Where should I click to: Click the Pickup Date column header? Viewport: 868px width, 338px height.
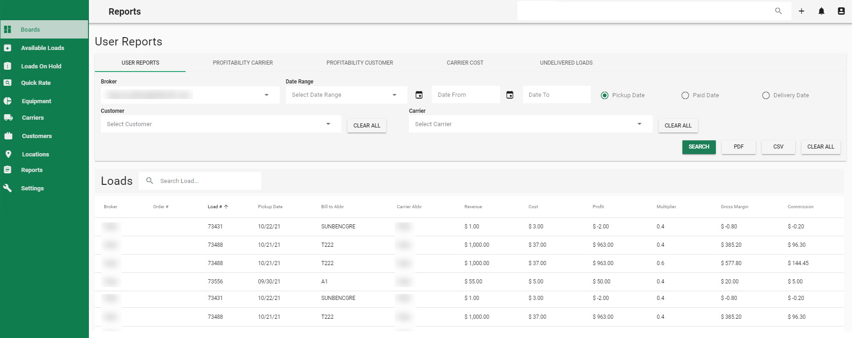click(270, 207)
